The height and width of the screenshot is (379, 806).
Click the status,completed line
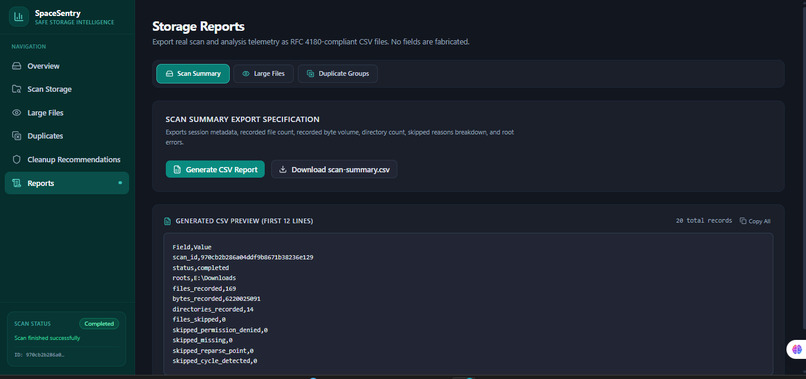point(201,267)
